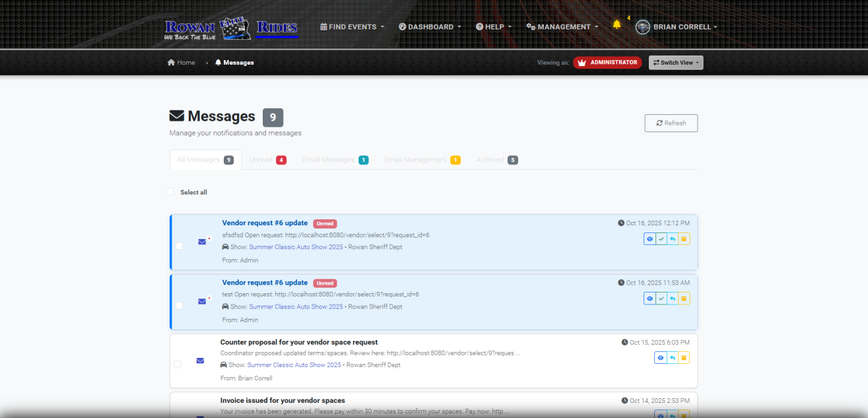Reply to the 12:12 PM vendor request message
The image size is (868, 418).
(x=672, y=239)
